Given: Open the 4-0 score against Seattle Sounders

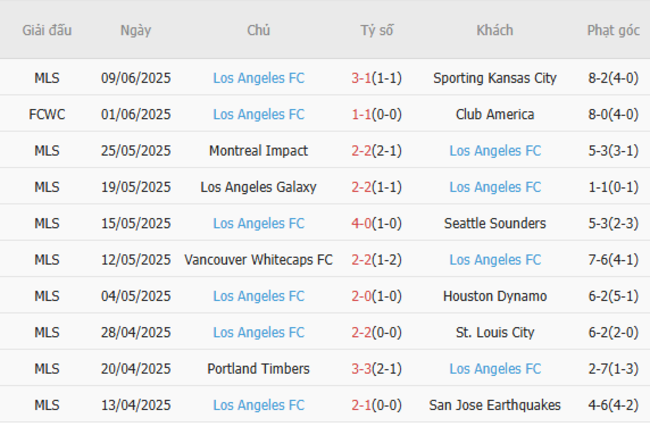Looking at the screenshot, I should [362, 223].
